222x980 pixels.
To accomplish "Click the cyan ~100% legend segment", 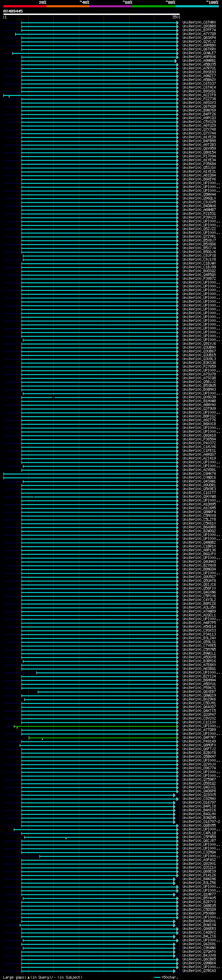I will click(197, 6).
